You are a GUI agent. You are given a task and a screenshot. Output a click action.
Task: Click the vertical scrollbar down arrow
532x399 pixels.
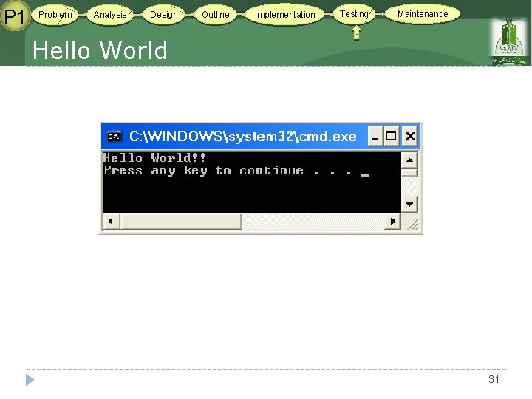click(x=409, y=204)
